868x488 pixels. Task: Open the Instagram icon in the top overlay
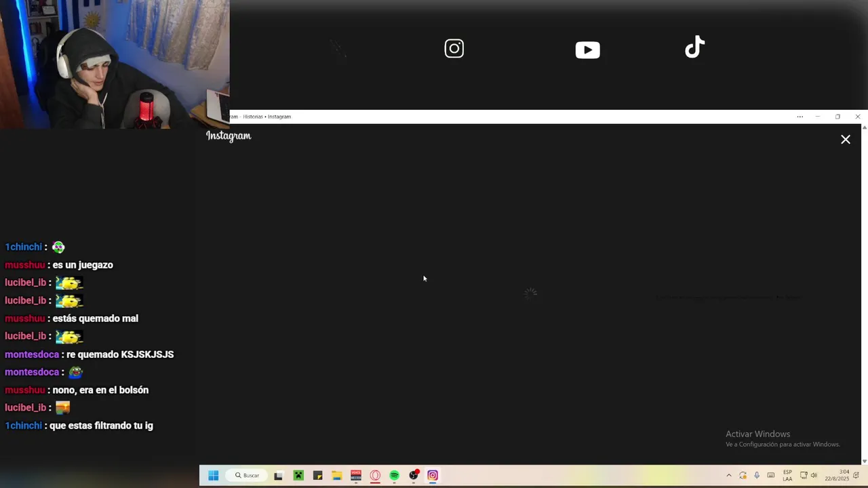[454, 49]
